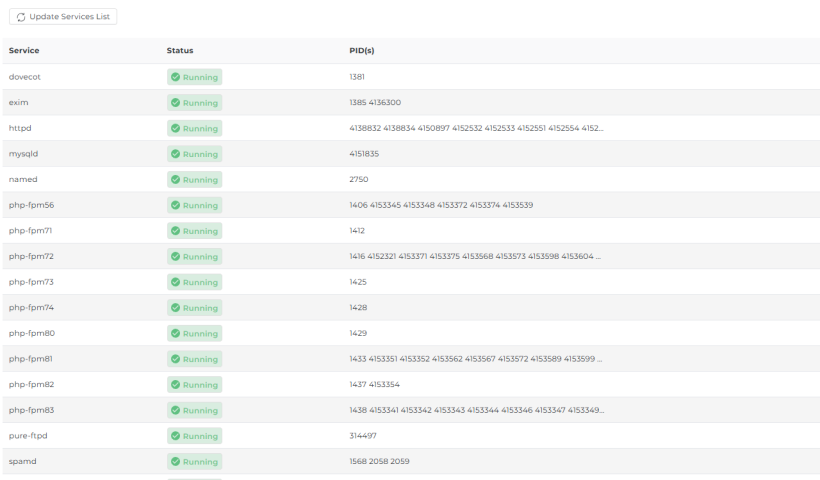Click the named service name

[23, 179]
